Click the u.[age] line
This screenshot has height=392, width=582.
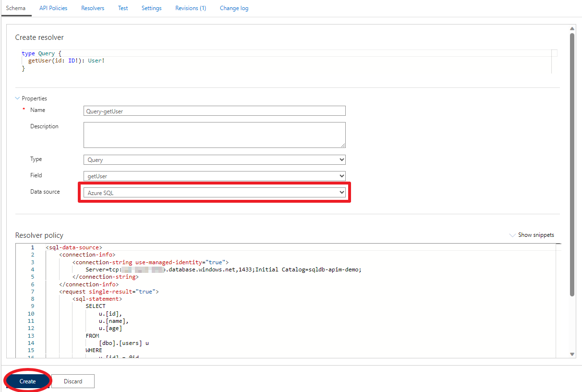pyautogui.click(x=110, y=328)
